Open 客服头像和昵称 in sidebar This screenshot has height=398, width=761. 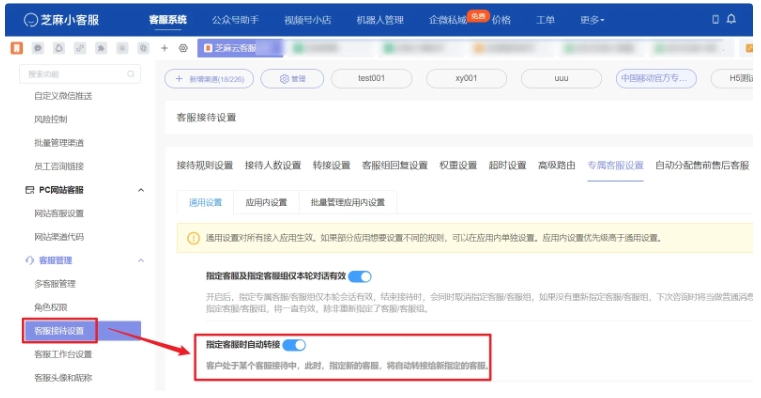63,378
